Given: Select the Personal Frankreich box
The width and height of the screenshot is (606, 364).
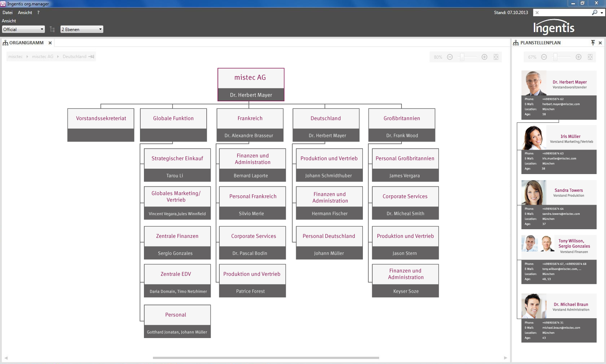Looking at the screenshot, I should (x=252, y=203).
